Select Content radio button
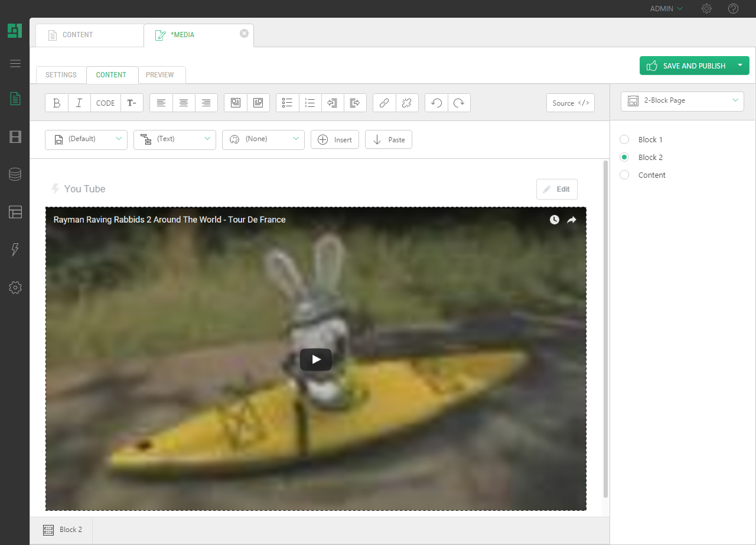 (624, 175)
